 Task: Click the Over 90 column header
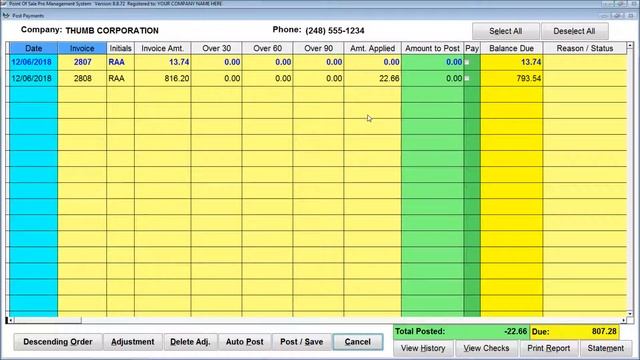tap(318, 48)
